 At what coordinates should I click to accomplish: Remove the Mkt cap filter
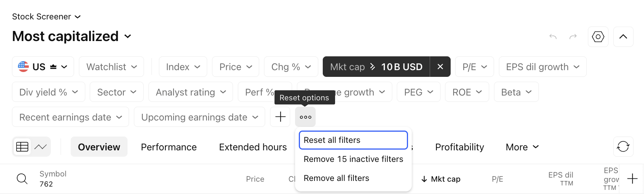click(x=440, y=67)
